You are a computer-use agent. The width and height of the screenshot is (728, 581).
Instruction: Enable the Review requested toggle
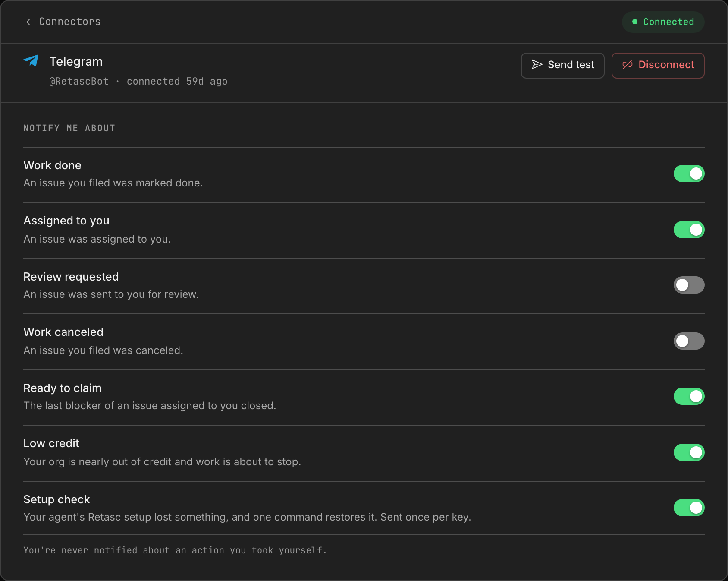tap(689, 285)
